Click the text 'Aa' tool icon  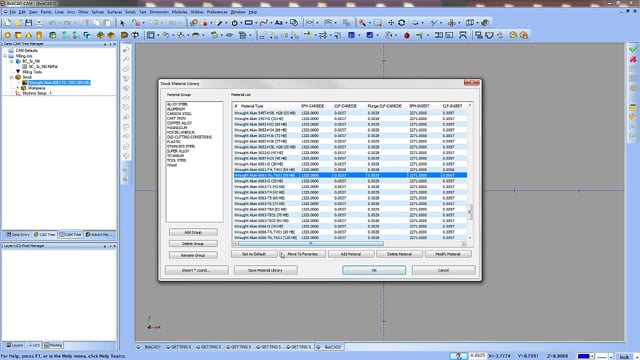pyautogui.click(x=279, y=23)
